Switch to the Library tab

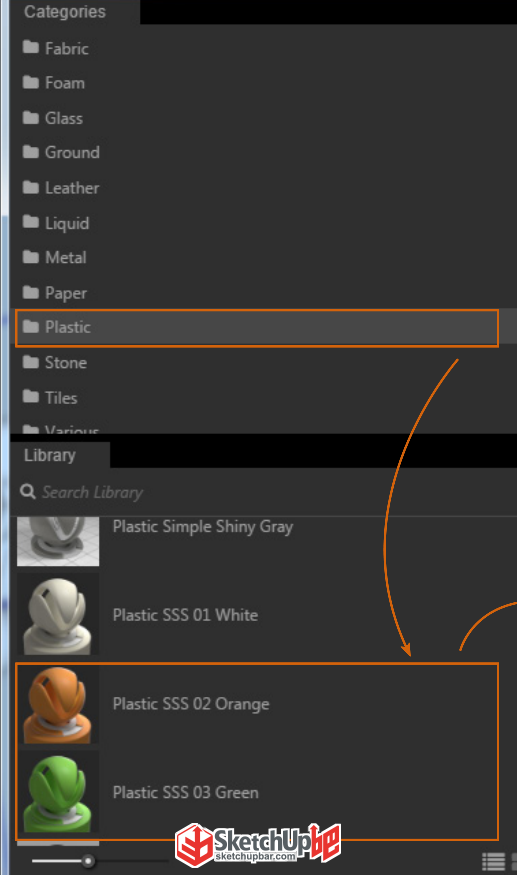(x=50, y=455)
